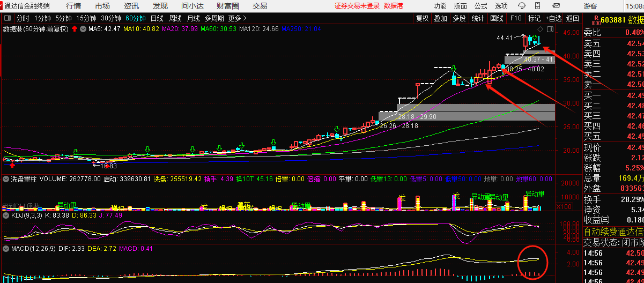The width and height of the screenshot is (644, 283).
Task: Click the MA20: 37.99 indicator value
Action: pos(180,28)
